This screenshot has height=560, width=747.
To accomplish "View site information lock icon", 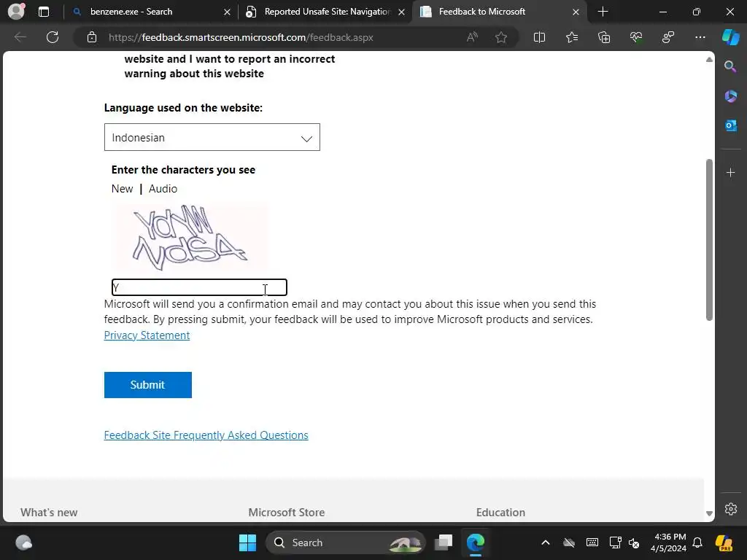I will (92, 37).
